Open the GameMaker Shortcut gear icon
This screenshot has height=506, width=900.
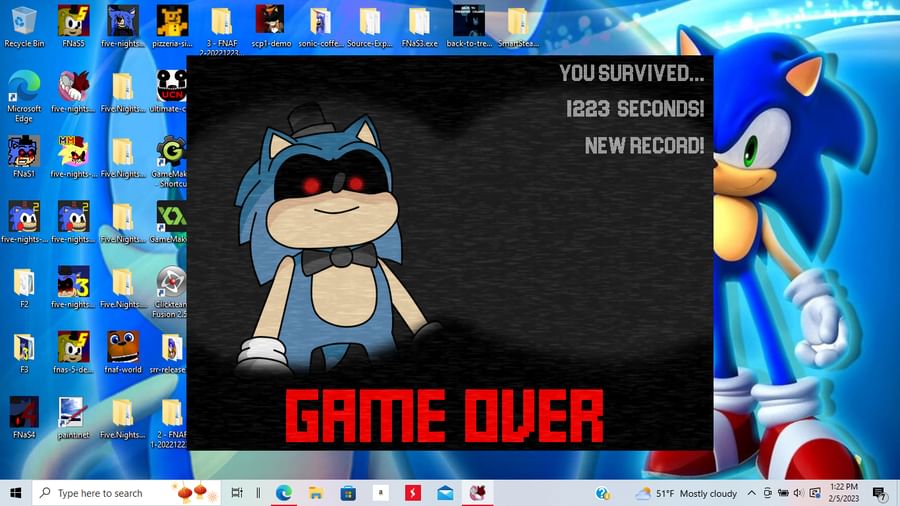[171, 161]
